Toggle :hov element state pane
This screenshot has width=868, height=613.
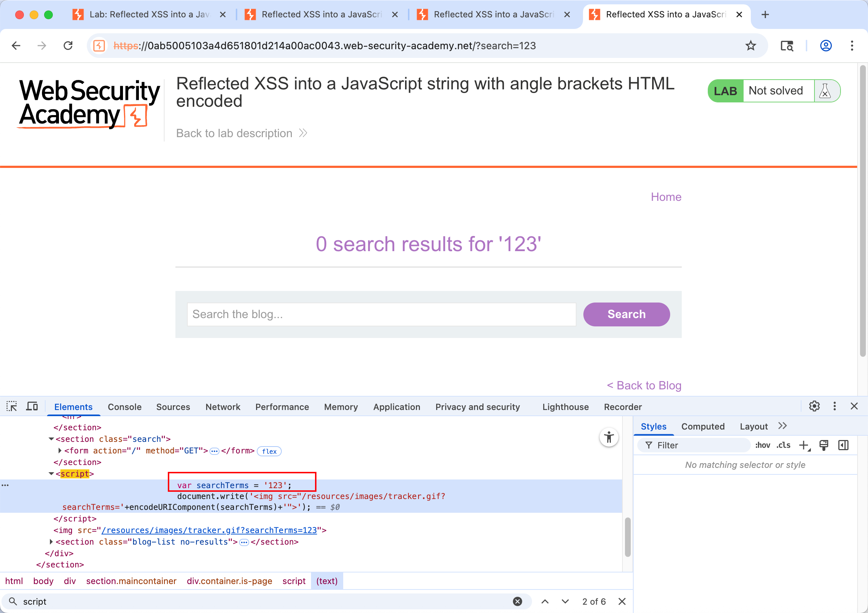pos(763,445)
